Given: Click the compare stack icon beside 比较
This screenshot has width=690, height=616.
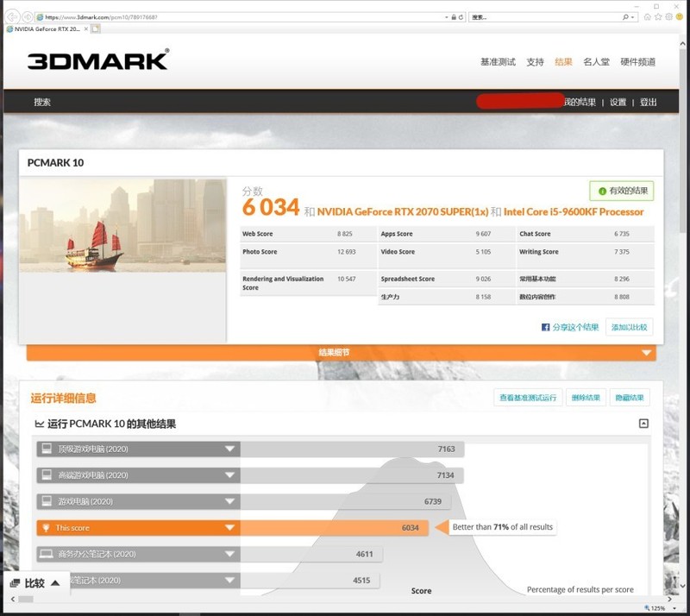Looking at the screenshot, I should point(15,583).
